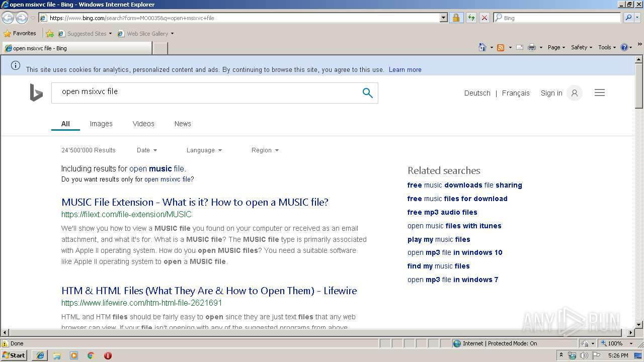Open a new blank browser tab
The image size is (644, 362).
pyautogui.click(x=160, y=48)
